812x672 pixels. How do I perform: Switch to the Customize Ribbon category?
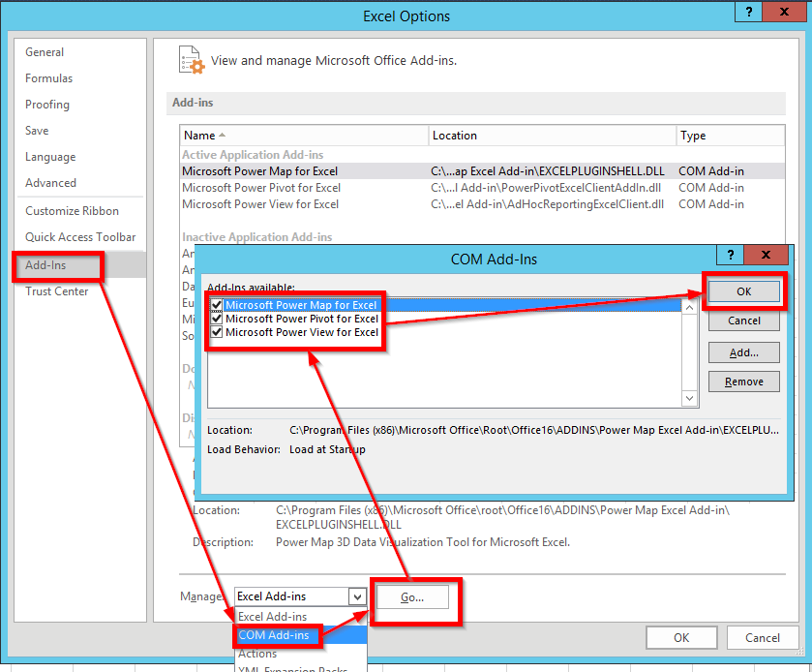(x=72, y=211)
